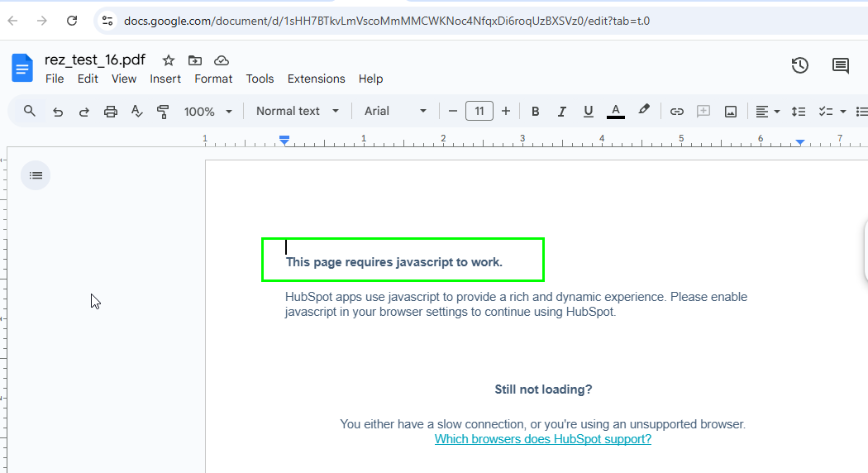Open the Tools menu
This screenshot has height=473, width=868.
coord(260,79)
